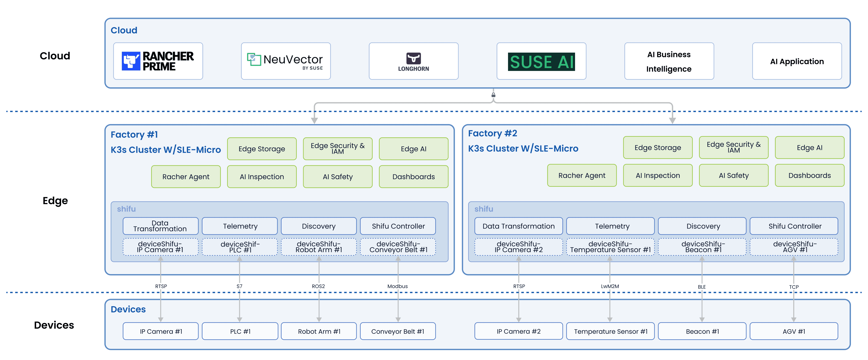Select the Conveyor Belt #1 device
The height and width of the screenshot is (360, 868).
tap(398, 331)
